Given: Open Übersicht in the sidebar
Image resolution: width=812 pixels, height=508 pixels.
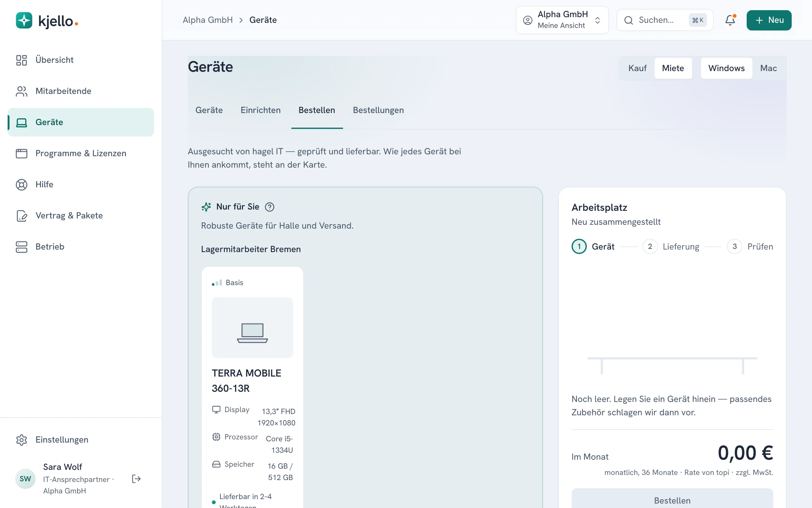Looking at the screenshot, I should tap(81, 60).
